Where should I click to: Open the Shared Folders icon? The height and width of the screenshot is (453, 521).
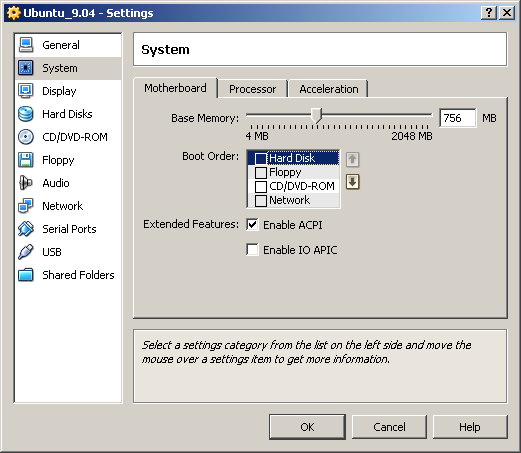pos(26,275)
